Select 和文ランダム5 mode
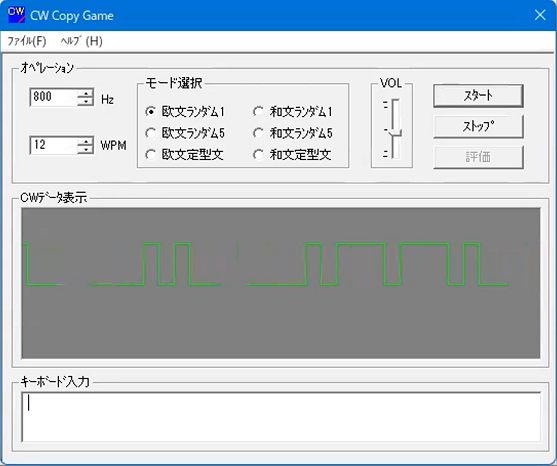 click(293, 133)
